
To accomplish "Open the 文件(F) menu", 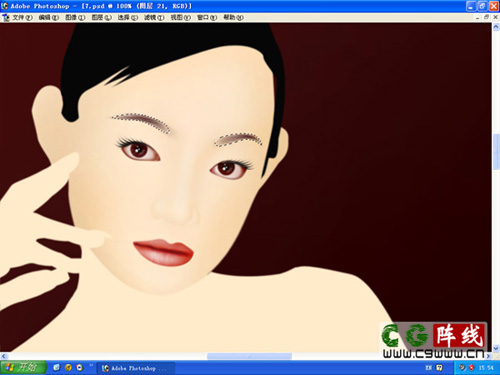I will tap(22, 17).
